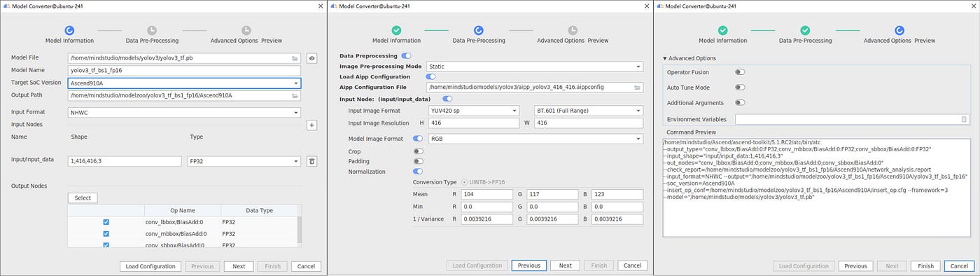Click the Mean R field showing 104
This screenshot has width=980, height=276.
tap(487, 195)
